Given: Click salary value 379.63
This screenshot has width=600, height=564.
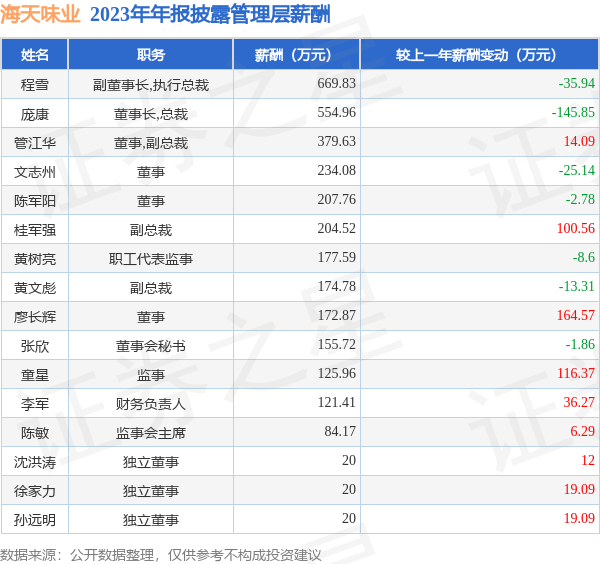Looking at the screenshot, I should [336, 141].
